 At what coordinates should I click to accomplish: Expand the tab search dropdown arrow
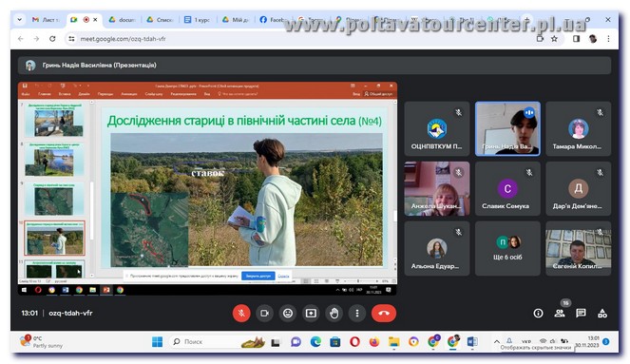pos(19,19)
